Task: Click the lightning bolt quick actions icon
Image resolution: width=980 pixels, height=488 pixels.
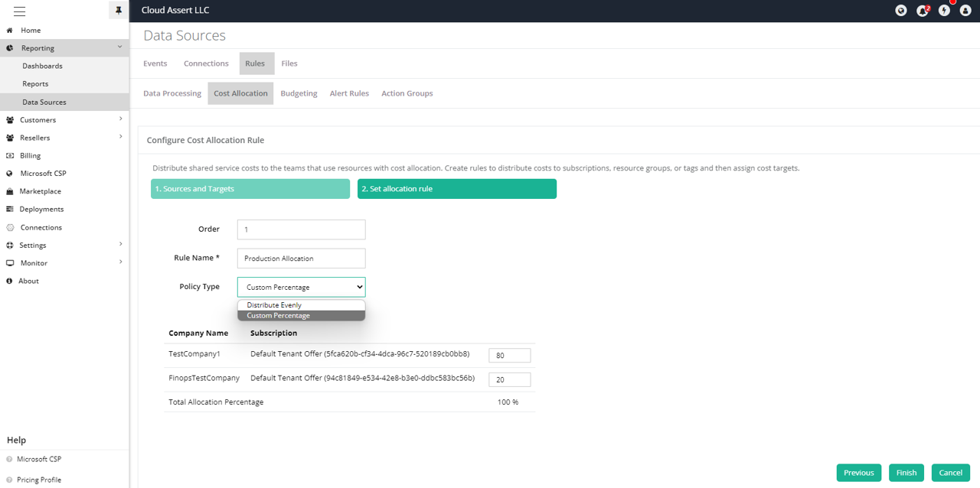Action: [x=944, y=11]
